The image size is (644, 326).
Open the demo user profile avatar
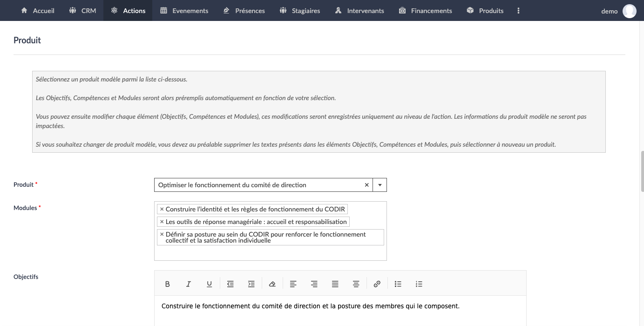[630, 11]
